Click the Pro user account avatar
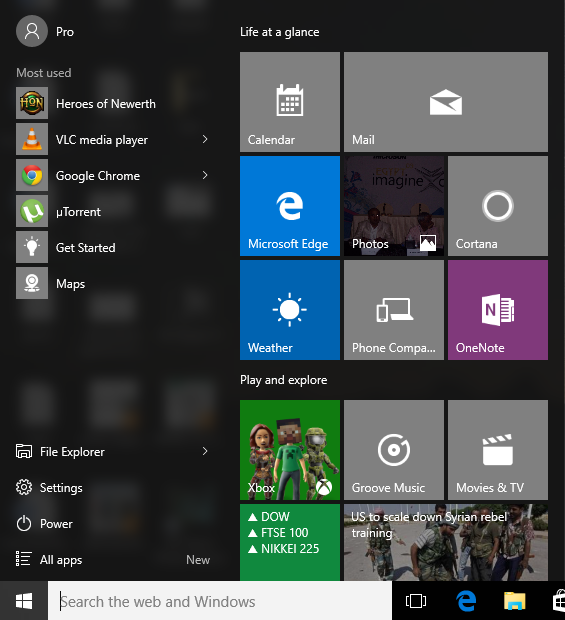Viewport: 565px width, 620px height. [x=32, y=31]
